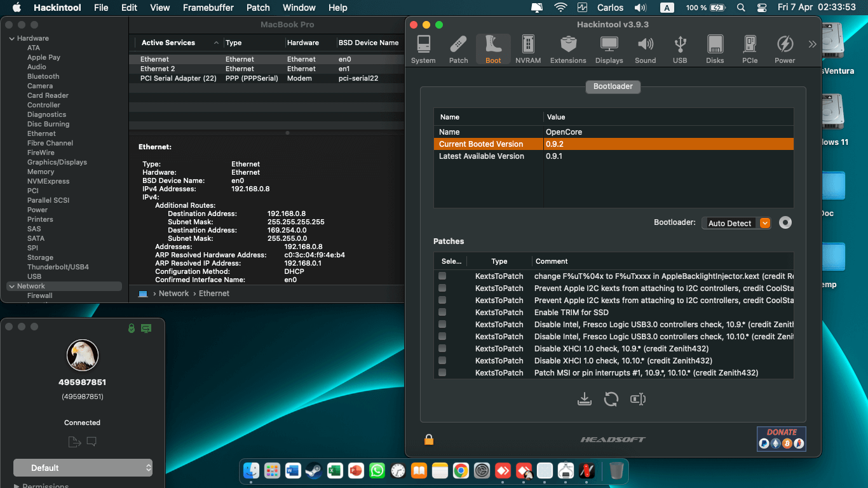Viewport: 868px width, 488px height.
Task: Open the Patch menu in the menu bar
Action: [x=258, y=8]
